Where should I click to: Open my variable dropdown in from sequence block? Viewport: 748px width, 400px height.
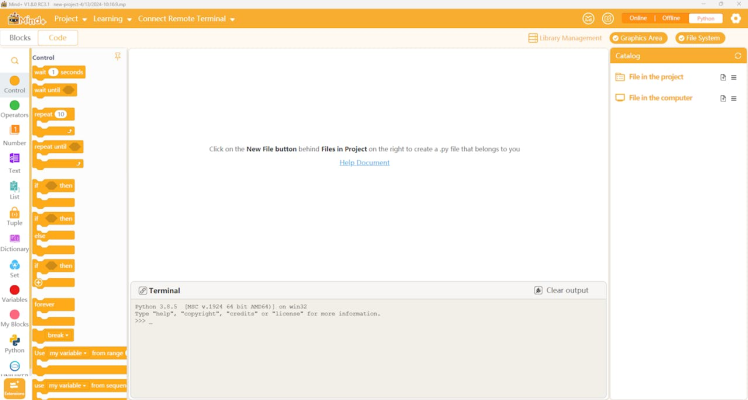point(67,385)
